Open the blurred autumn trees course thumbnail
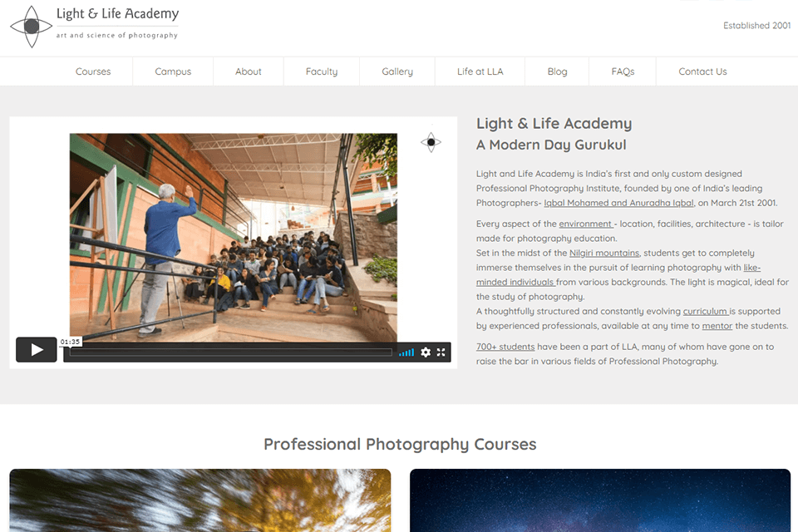The image size is (798, 532). (200, 500)
